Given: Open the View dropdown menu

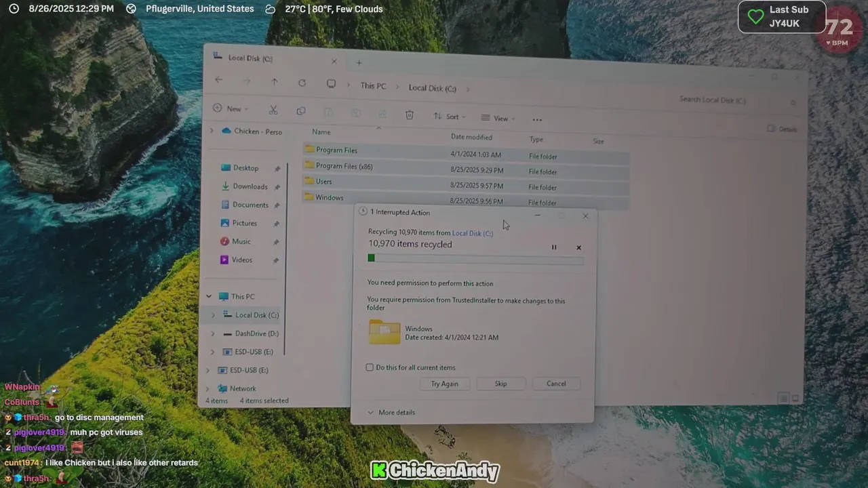Looking at the screenshot, I should [x=498, y=118].
